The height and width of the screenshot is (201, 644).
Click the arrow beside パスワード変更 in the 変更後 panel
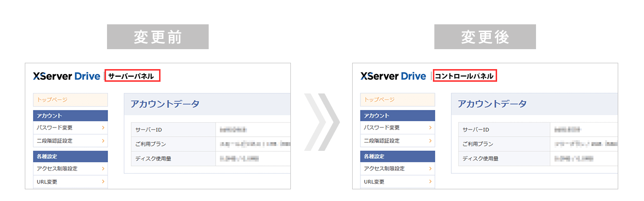(x=430, y=128)
